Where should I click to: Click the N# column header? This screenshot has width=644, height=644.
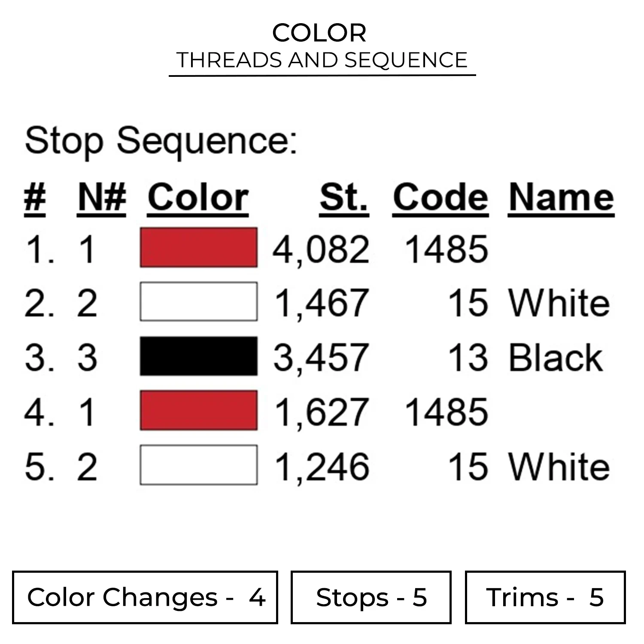pyautogui.click(x=102, y=197)
